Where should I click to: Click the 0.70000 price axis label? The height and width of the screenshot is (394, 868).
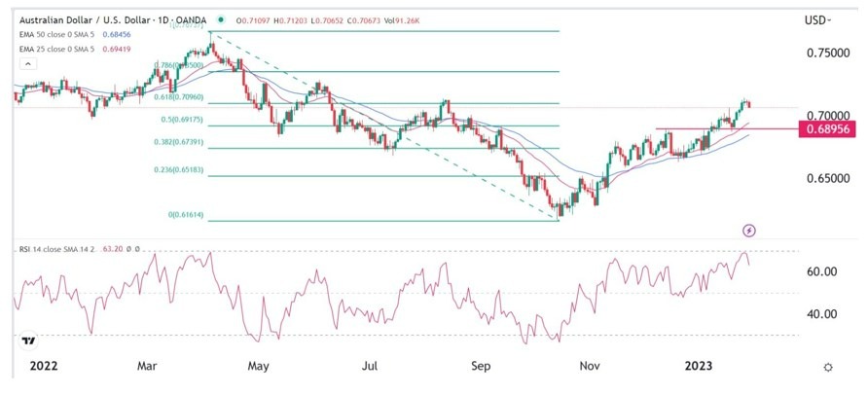tap(826, 116)
